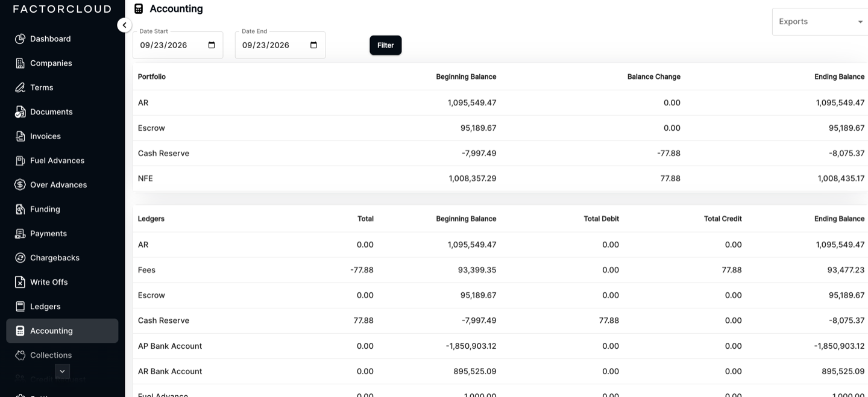
Task: Open Payments from the sidebar
Action: pyautogui.click(x=62, y=233)
